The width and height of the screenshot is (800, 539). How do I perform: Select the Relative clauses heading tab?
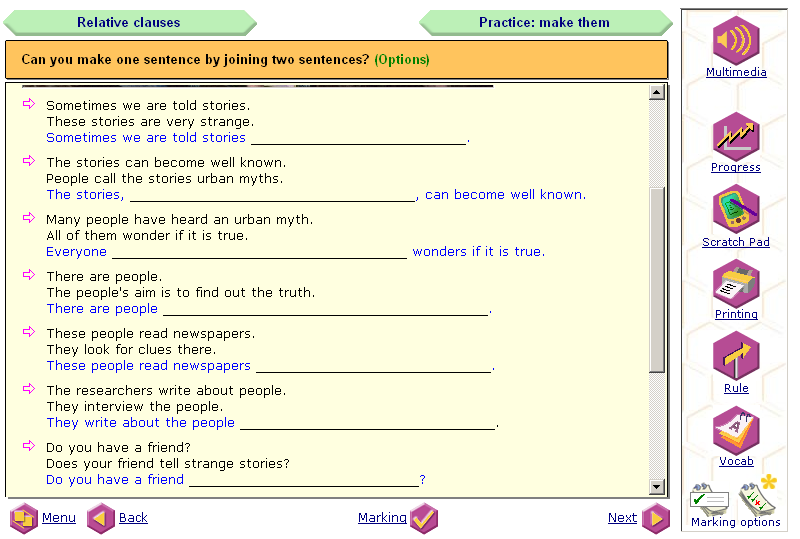[129, 22]
